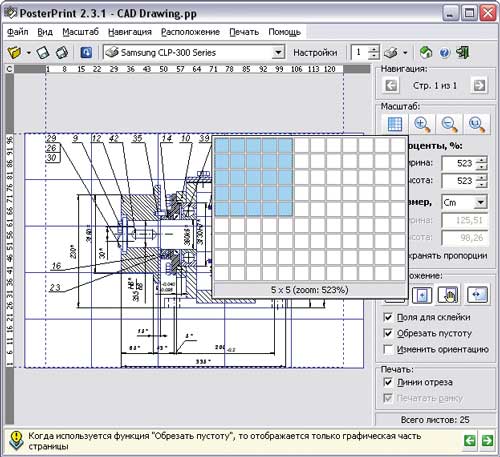Screen dimensions: 500x457
Task: Go to previous page with left arrow
Action: point(391,86)
